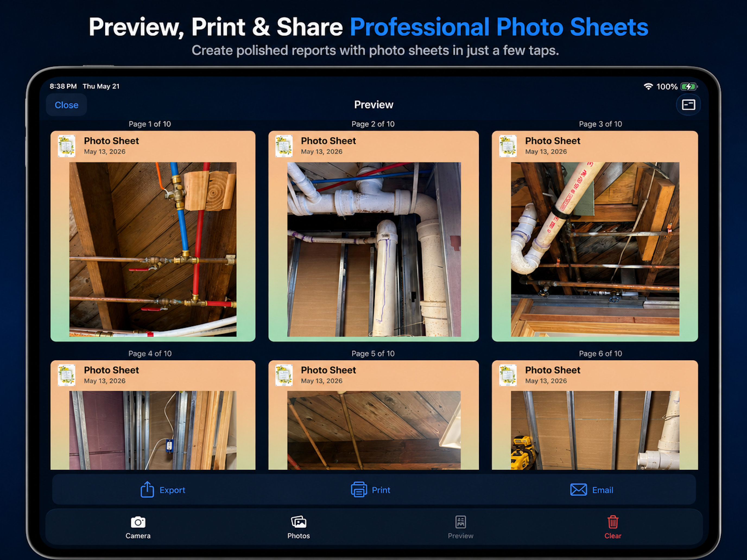Tap the 'Page 1 of 10' label

150,124
